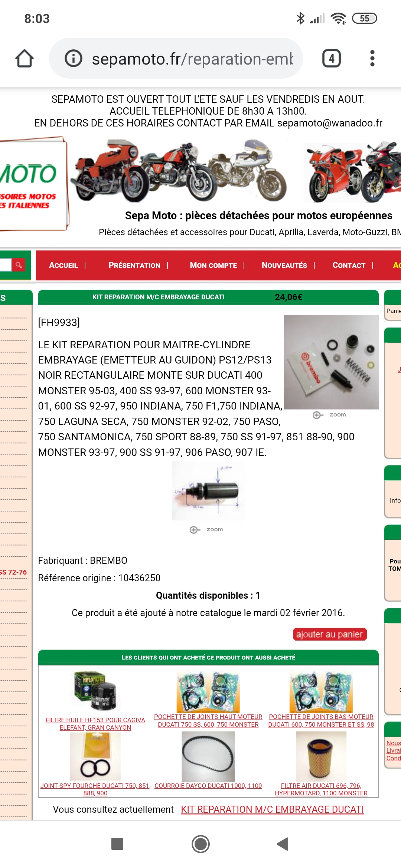
Task: Tap the Android recent apps square button
Action: tap(117, 844)
